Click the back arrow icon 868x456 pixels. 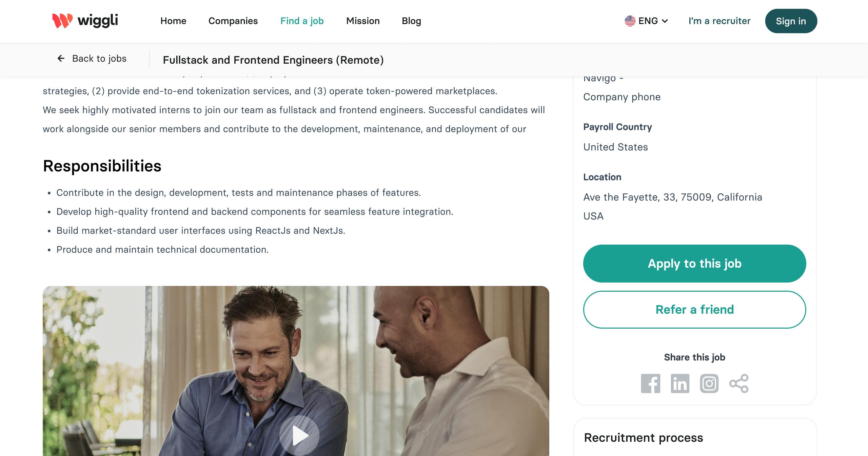pos(61,59)
